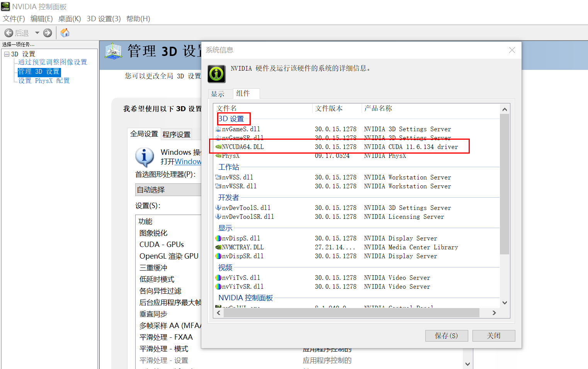Click the NVIDIA logo icon in title bar
588x369 pixels.
pos(5,6)
